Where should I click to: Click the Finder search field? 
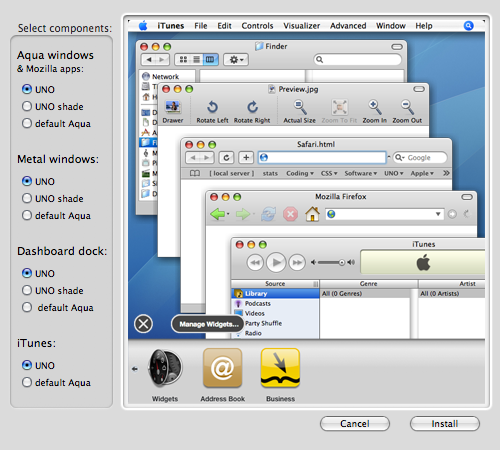point(357,59)
